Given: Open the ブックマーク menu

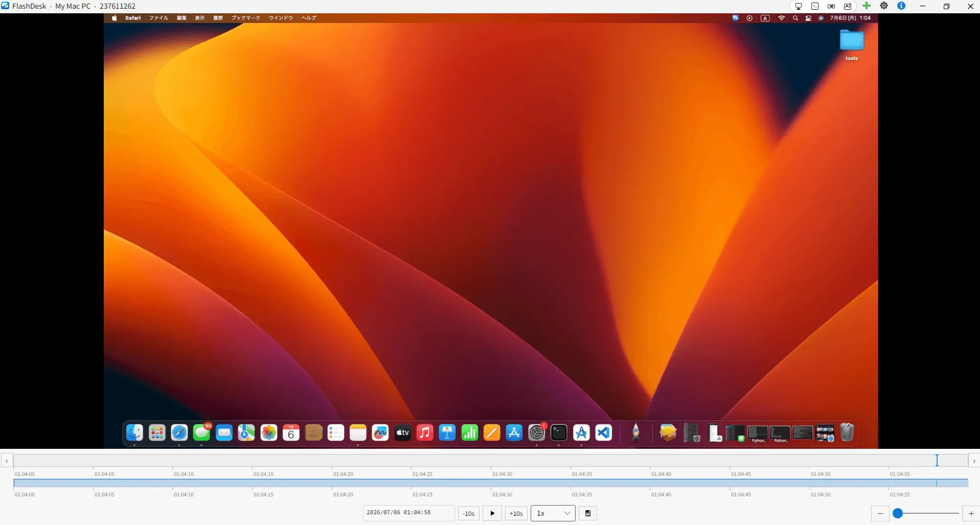Looking at the screenshot, I should tap(246, 18).
